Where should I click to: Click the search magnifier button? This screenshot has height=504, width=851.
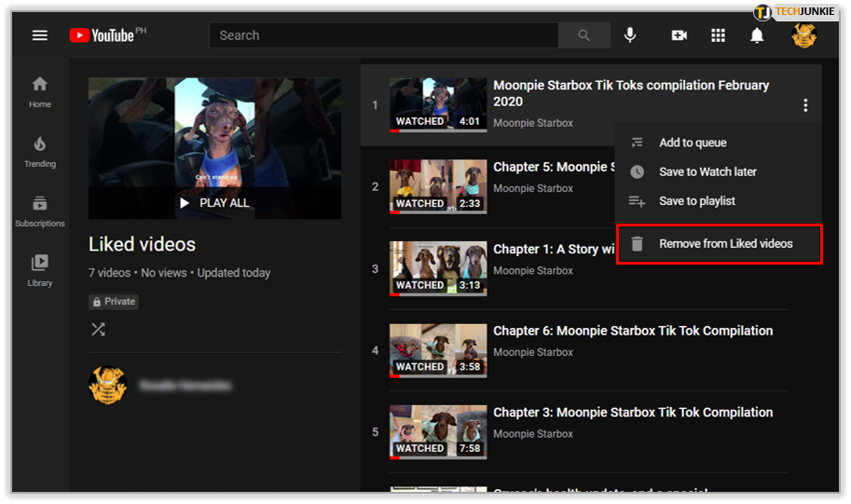[584, 35]
